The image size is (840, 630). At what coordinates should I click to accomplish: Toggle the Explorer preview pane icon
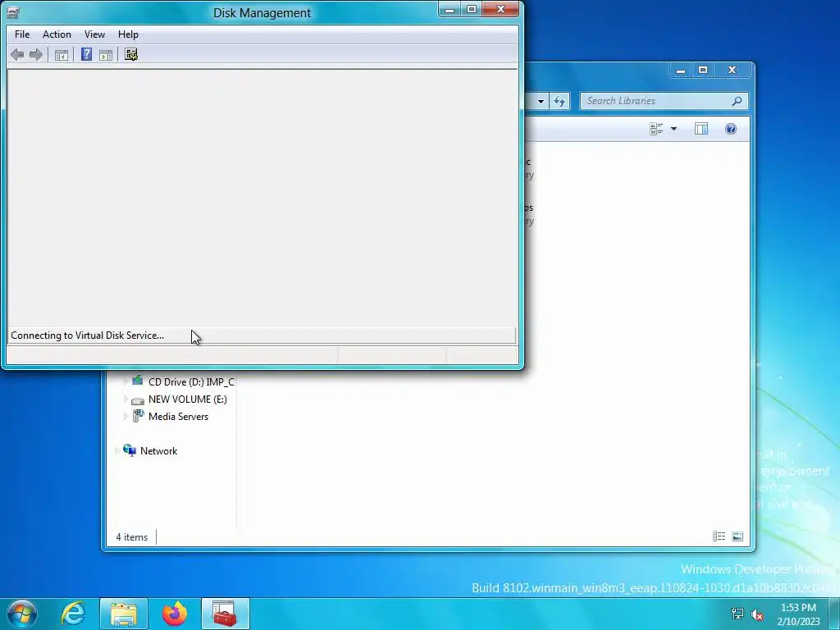coord(701,129)
